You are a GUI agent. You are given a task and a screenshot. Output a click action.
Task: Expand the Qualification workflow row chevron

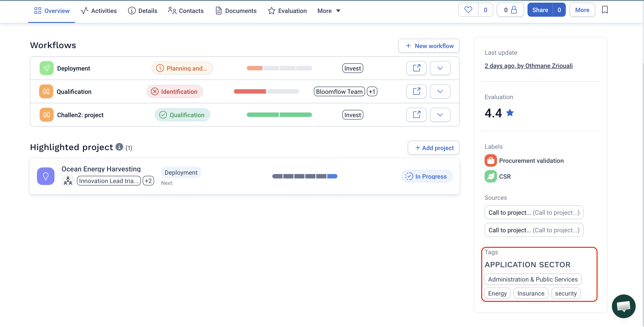tap(440, 91)
